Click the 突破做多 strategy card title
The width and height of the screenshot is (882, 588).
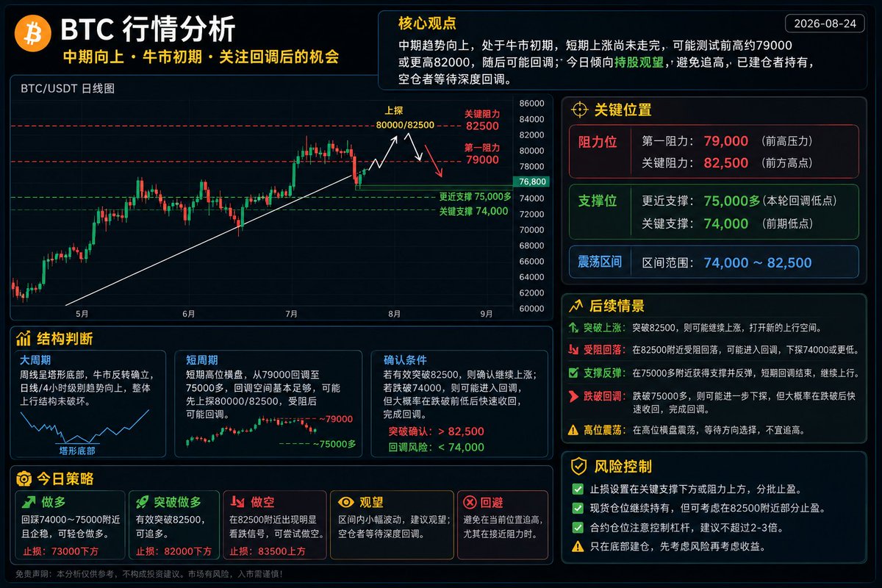(x=176, y=502)
